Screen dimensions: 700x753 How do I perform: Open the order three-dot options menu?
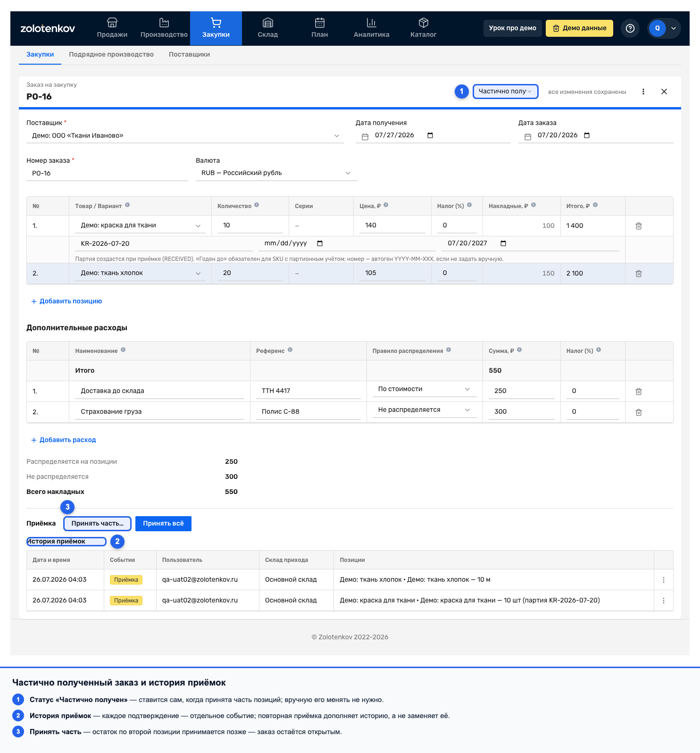pos(643,92)
